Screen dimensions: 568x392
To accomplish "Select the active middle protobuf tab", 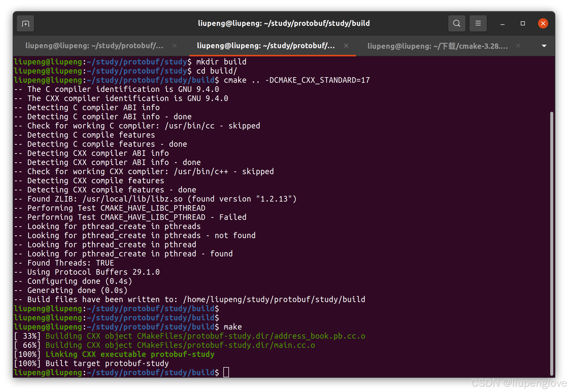I will point(266,46).
